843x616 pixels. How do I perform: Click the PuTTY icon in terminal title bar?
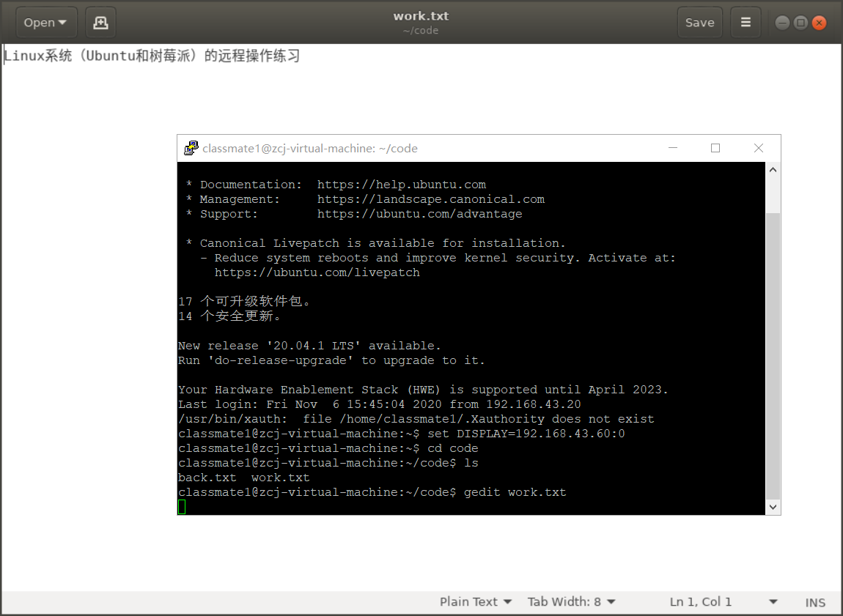pyautogui.click(x=191, y=148)
